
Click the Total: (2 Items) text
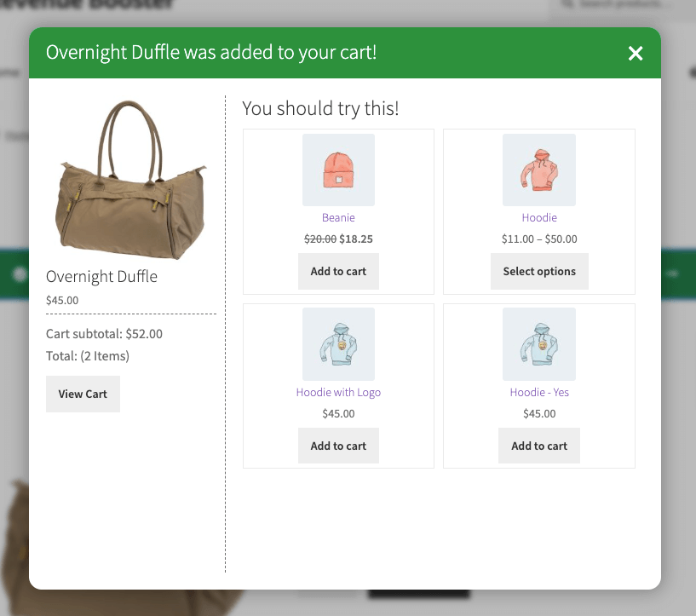(x=88, y=356)
